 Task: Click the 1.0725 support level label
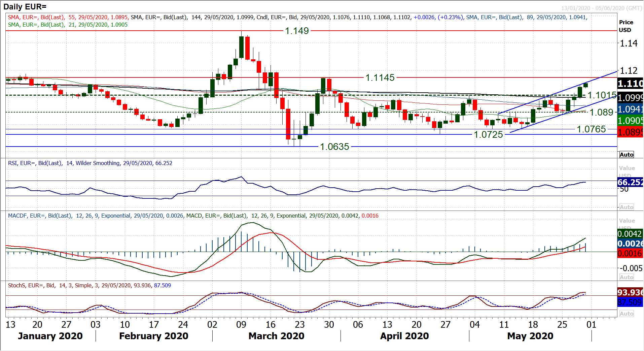point(488,135)
